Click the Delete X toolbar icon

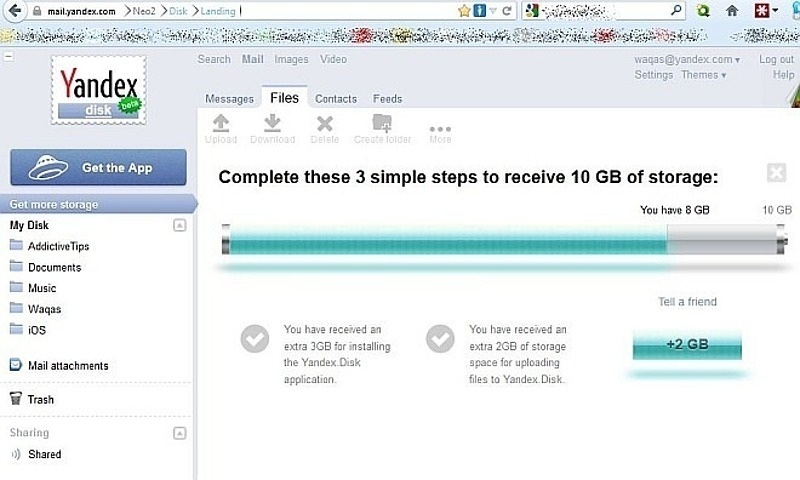click(x=324, y=123)
